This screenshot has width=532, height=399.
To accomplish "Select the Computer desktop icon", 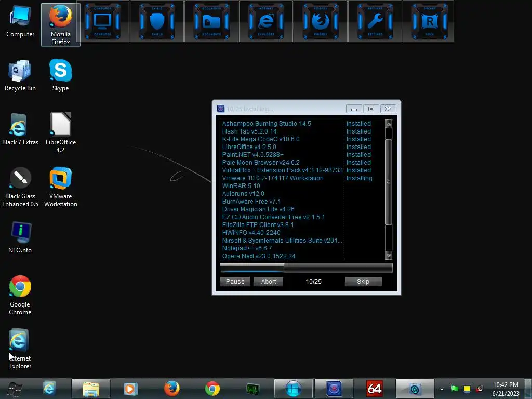I will (20, 22).
